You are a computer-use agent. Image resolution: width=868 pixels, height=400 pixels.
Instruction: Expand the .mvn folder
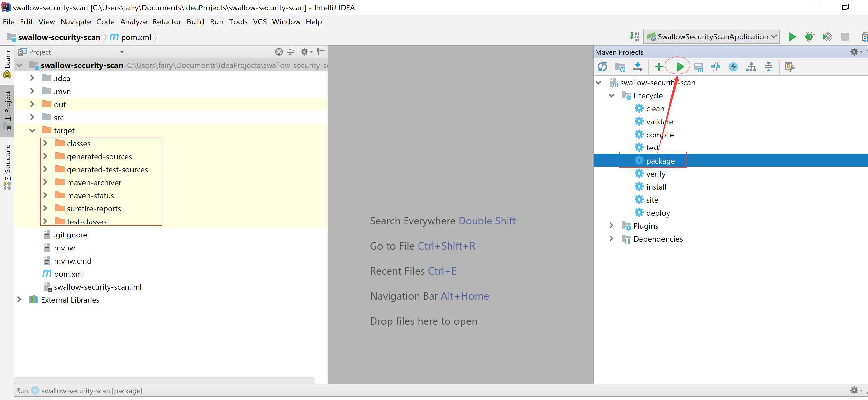(x=32, y=91)
